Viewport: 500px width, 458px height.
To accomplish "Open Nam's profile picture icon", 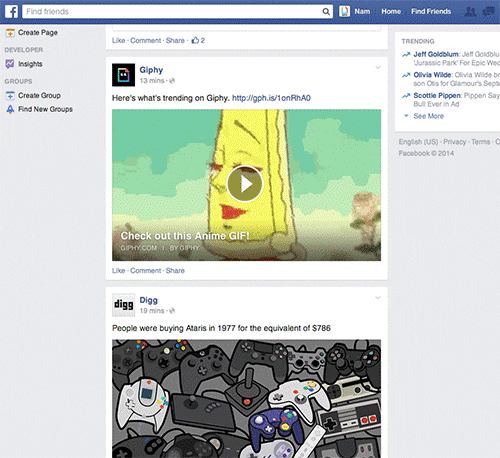I will click(344, 11).
